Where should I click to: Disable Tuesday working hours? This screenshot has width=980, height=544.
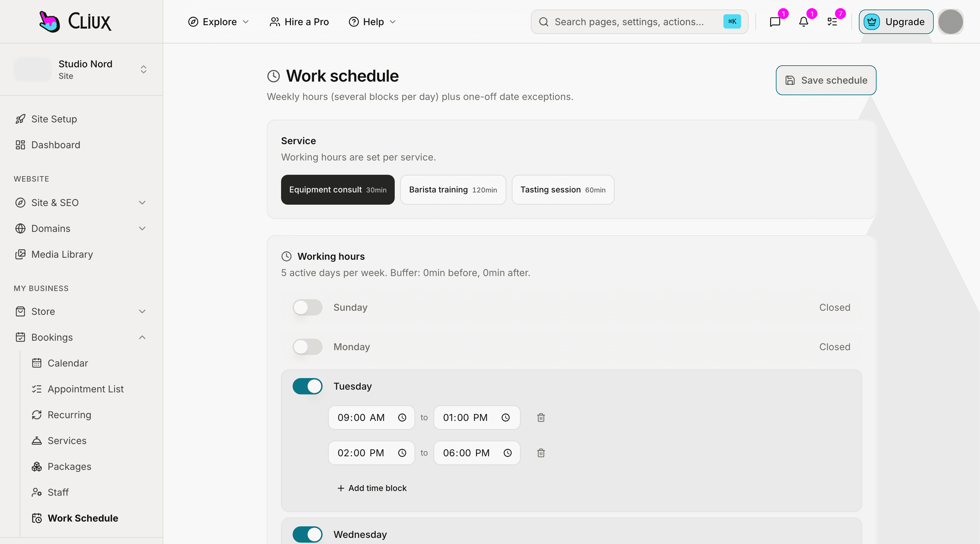[307, 386]
